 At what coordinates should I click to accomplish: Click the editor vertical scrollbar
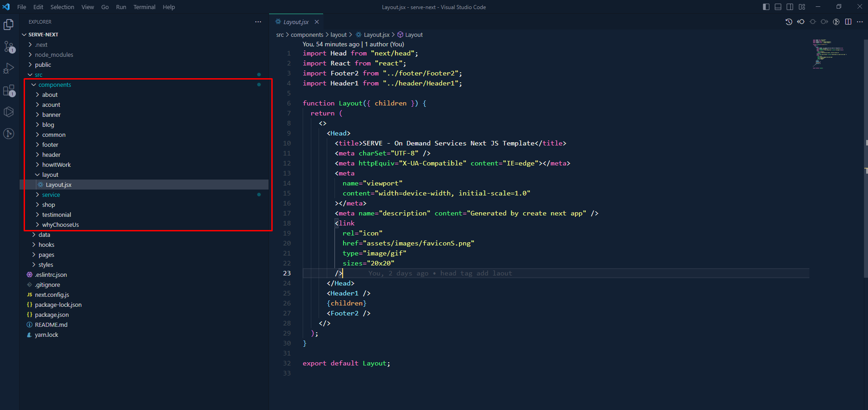pos(866,158)
